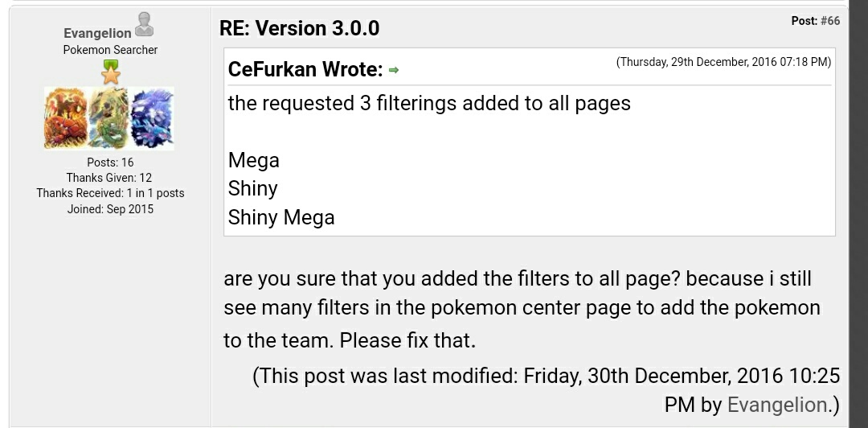Screen dimensions: 868x428
Task: Open the post #66 permalink
Action: [x=829, y=21]
